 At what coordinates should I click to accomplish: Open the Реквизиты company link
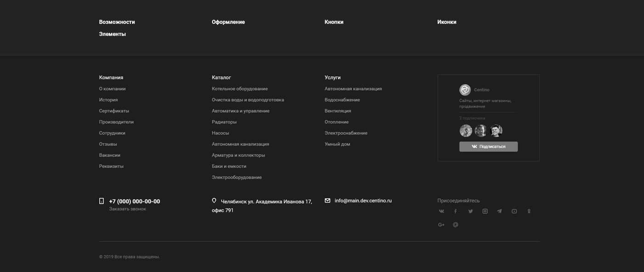point(111,166)
